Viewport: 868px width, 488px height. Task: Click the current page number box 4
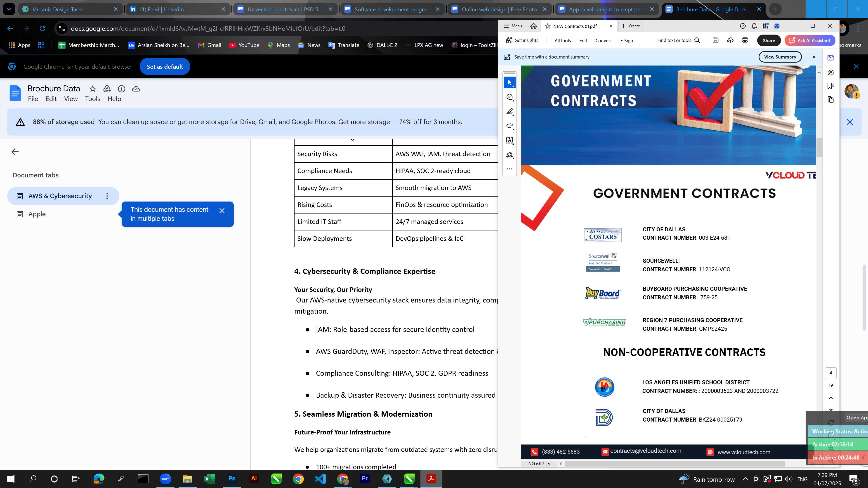831,373
